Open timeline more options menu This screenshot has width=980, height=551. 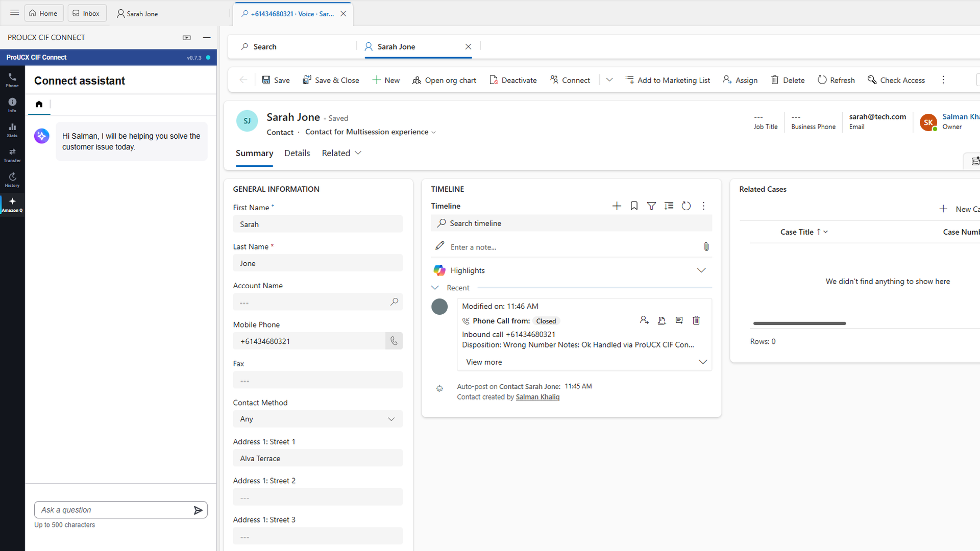[x=703, y=206]
